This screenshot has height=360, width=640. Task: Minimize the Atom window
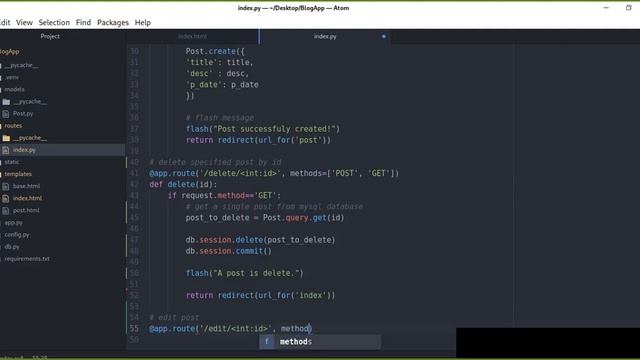click(x=606, y=8)
